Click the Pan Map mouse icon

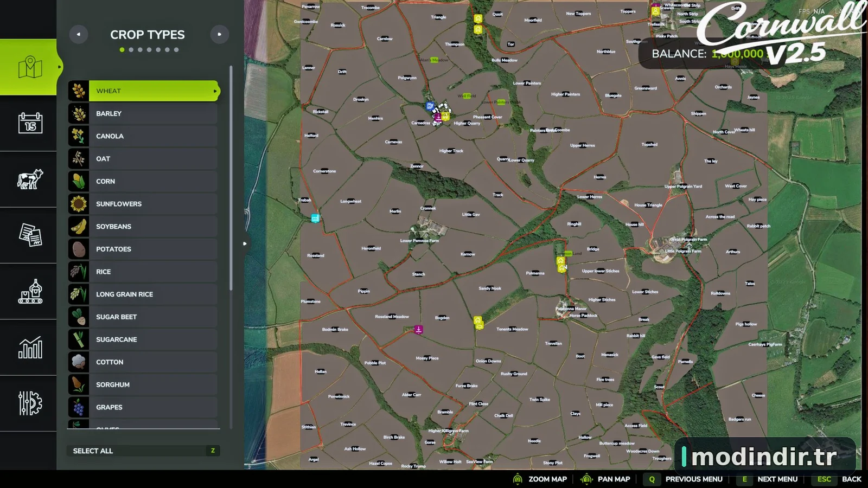(586, 479)
